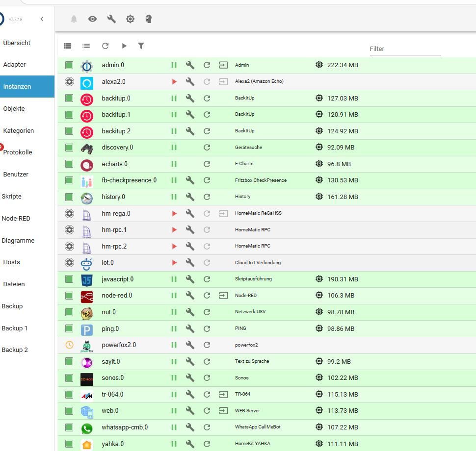
Task: Select the Fritzbox CheckPresence title
Action: click(261, 180)
